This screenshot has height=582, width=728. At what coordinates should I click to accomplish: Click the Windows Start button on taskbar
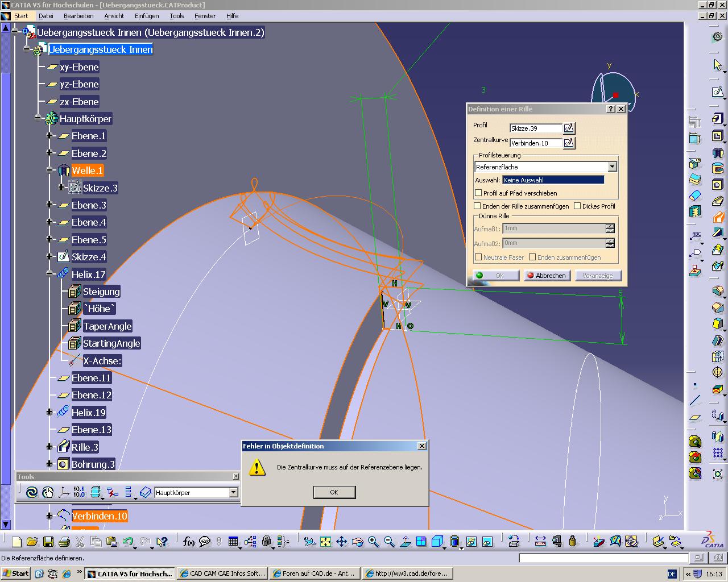coord(15,573)
